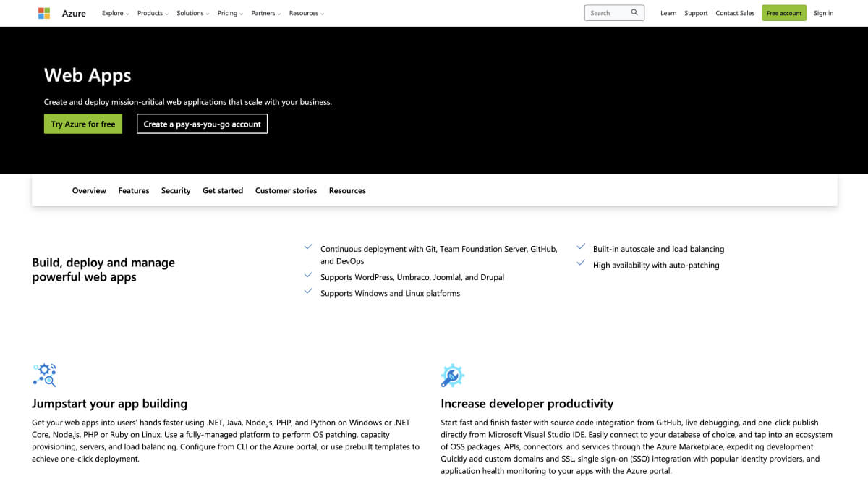
Task: Click the Continuous deployment with Git text
Action: pyautogui.click(x=439, y=255)
